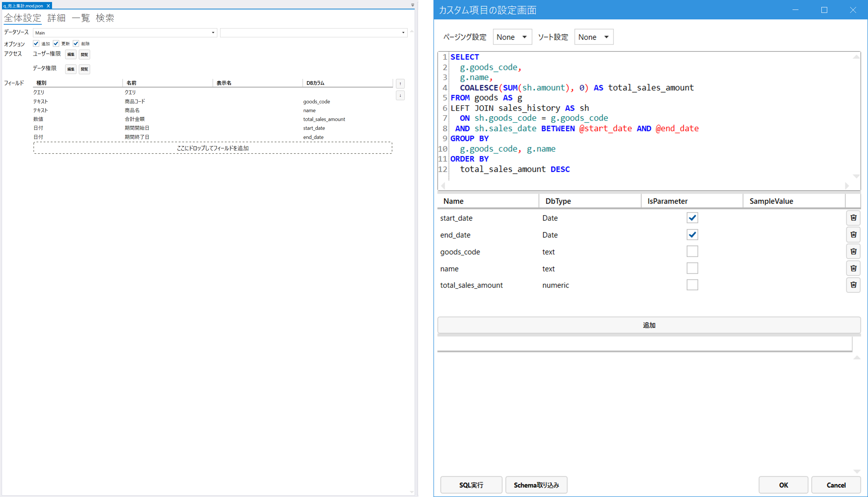Delete the start_date row with trash icon
This screenshot has width=868, height=497.
point(853,218)
